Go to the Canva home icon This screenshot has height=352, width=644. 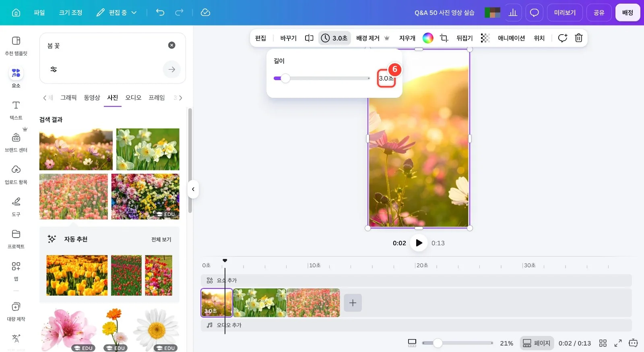pyautogui.click(x=16, y=12)
